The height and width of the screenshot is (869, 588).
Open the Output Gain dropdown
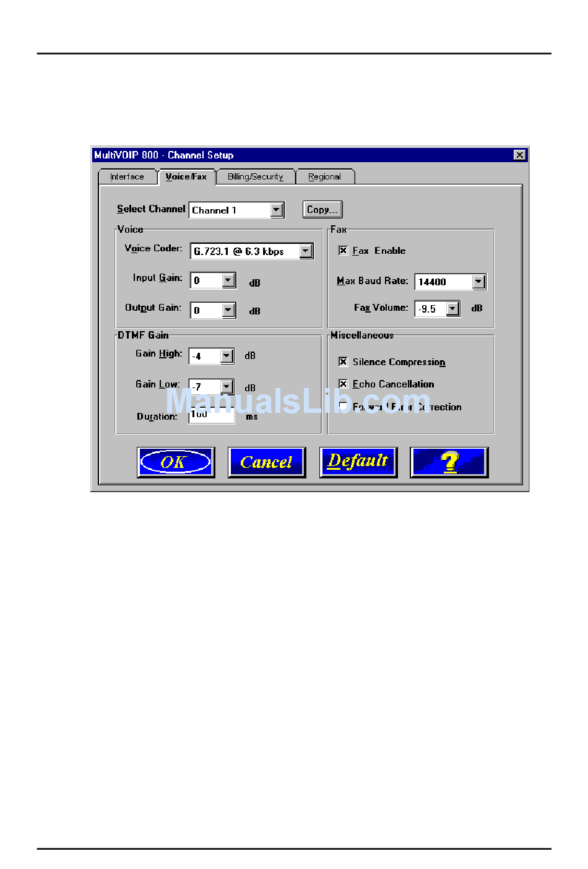(228, 310)
